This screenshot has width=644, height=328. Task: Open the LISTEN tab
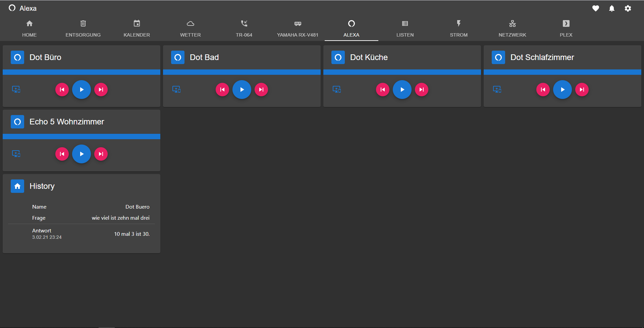click(x=405, y=28)
